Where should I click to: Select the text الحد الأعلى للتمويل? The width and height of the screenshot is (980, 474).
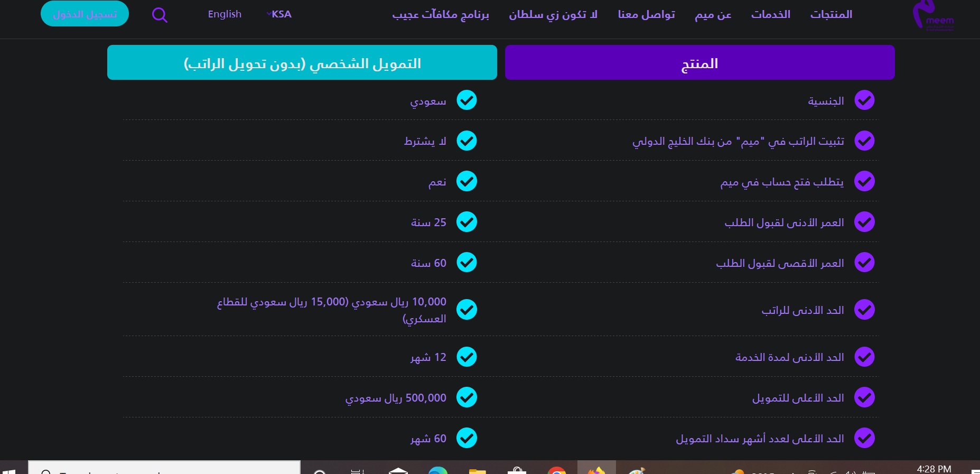click(x=798, y=398)
